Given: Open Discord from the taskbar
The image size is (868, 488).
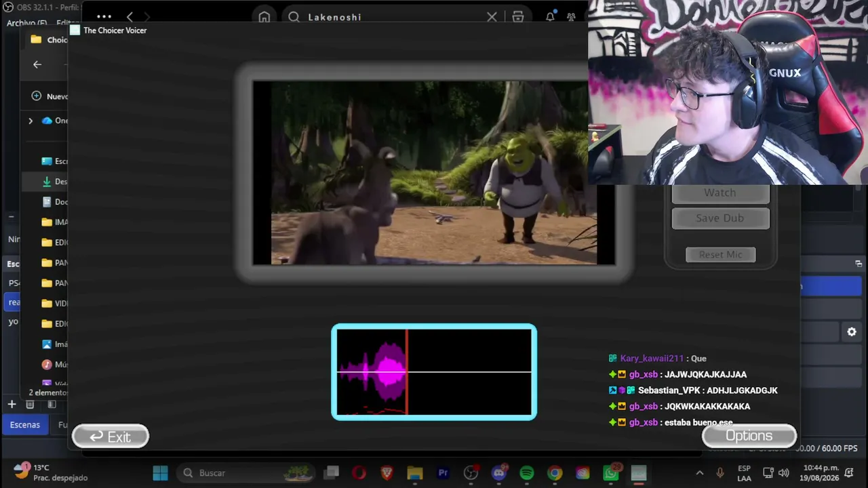Looking at the screenshot, I should [499, 473].
